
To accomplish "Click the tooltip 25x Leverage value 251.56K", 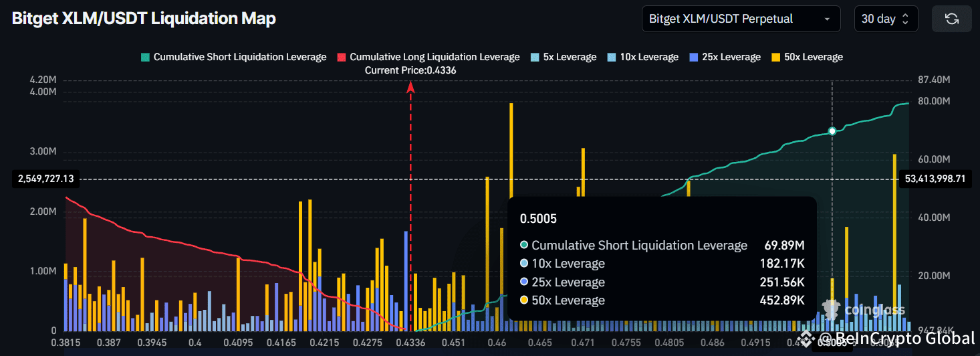I will coord(782,282).
